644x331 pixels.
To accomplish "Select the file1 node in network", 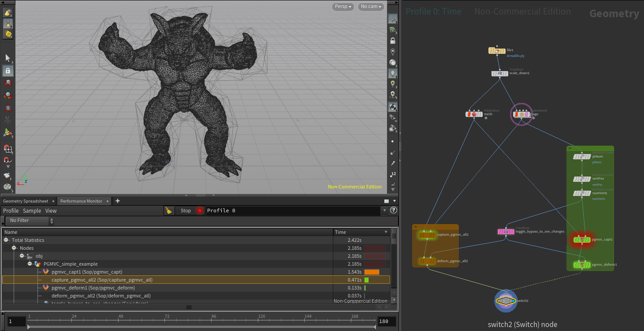I will point(497,51).
